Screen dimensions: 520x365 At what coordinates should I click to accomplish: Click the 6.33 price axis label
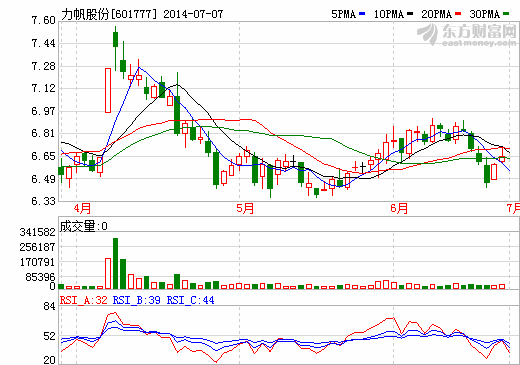click(43, 201)
